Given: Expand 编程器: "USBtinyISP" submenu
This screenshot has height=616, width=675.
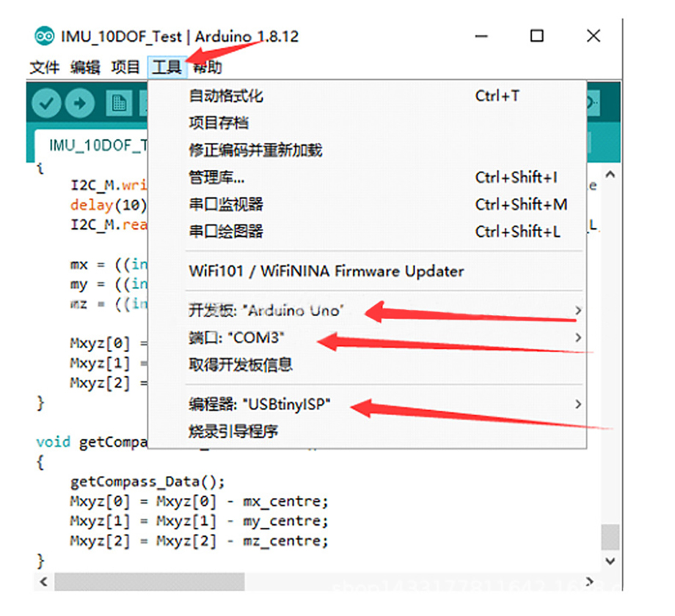Looking at the screenshot, I should tap(367, 404).
